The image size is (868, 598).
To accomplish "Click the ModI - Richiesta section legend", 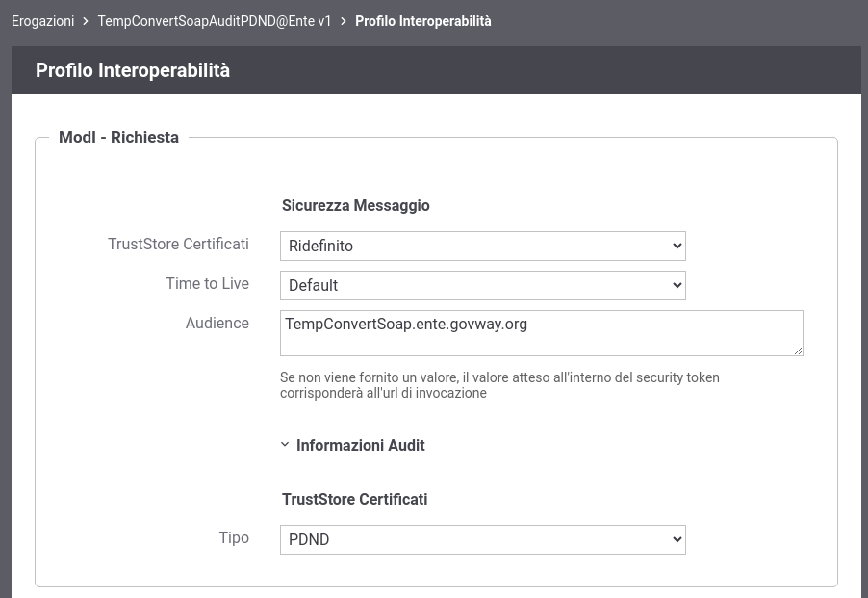I will tap(118, 137).
